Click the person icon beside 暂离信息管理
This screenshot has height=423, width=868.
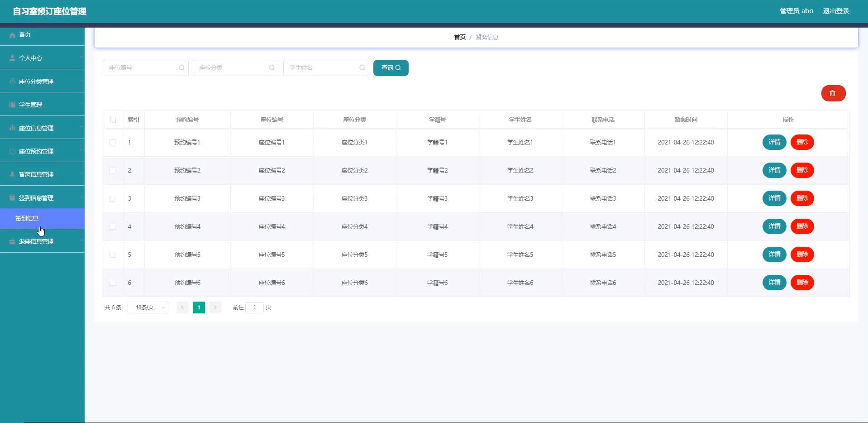point(12,174)
